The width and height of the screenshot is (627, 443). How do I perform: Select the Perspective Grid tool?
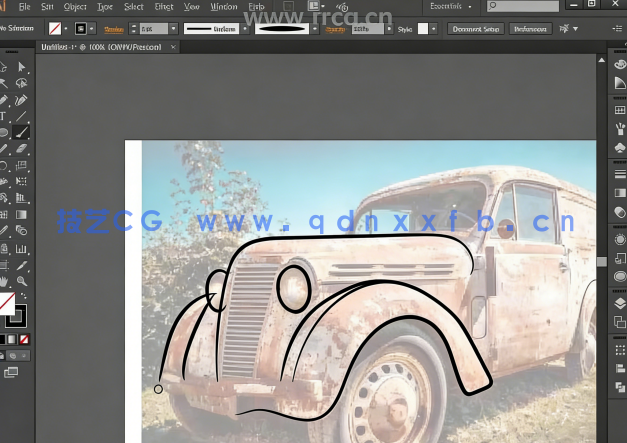[x=21, y=198]
